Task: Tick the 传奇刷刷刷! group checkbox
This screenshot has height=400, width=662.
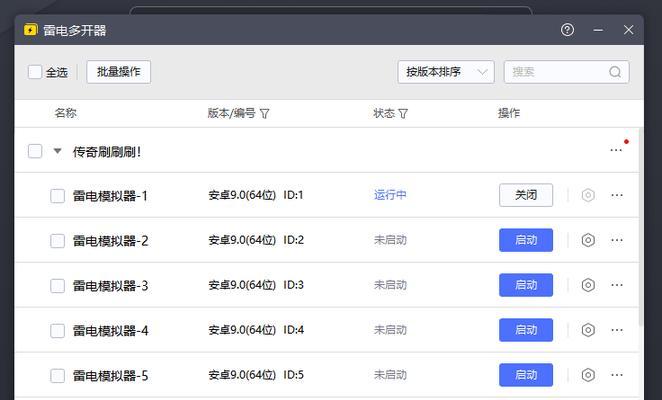Action: coord(35,151)
